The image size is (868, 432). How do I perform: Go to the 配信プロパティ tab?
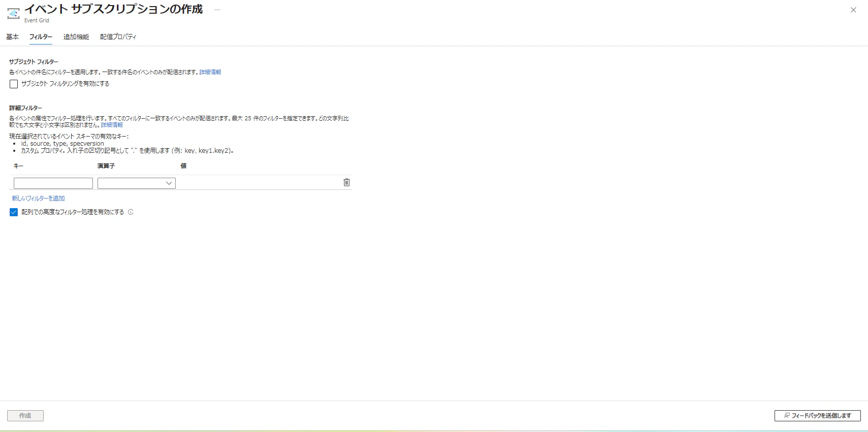pos(118,37)
